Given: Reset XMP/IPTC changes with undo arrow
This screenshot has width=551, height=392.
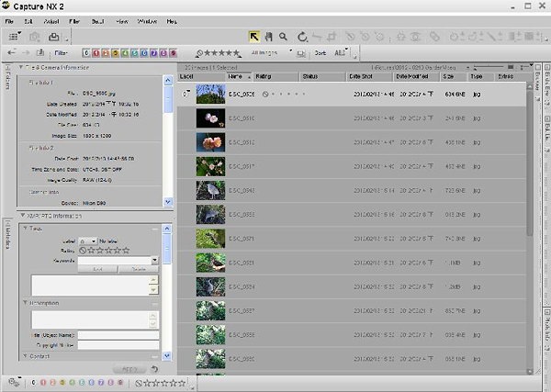Looking at the screenshot, I should coord(154,369).
